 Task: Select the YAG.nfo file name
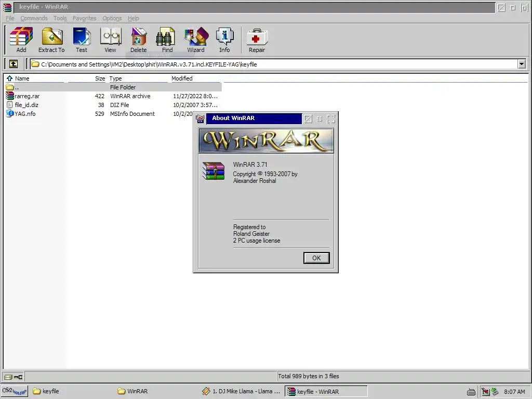[x=25, y=114]
